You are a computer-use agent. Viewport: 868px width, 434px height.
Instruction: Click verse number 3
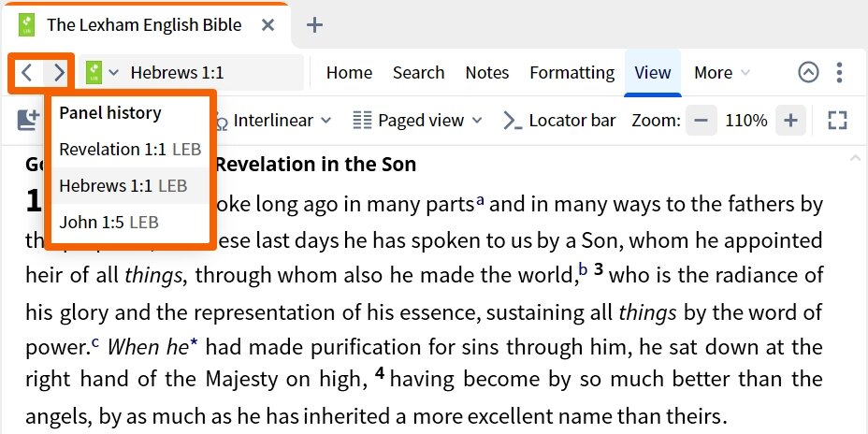599,270
